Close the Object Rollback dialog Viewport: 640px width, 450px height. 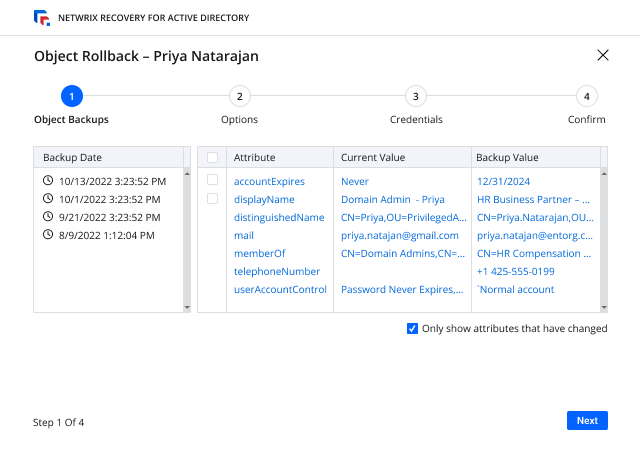click(x=602, y=55)
